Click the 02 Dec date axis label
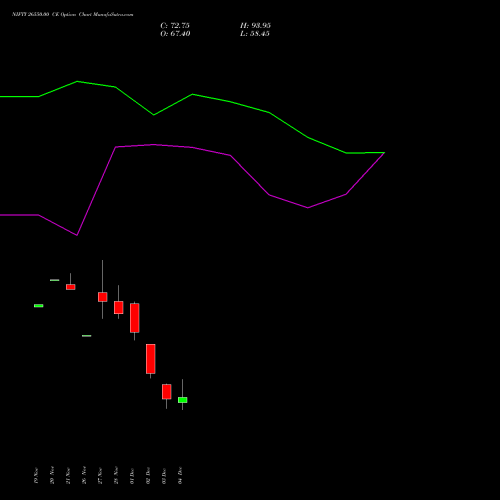500x500 pixels. click(x=148, y=476)
